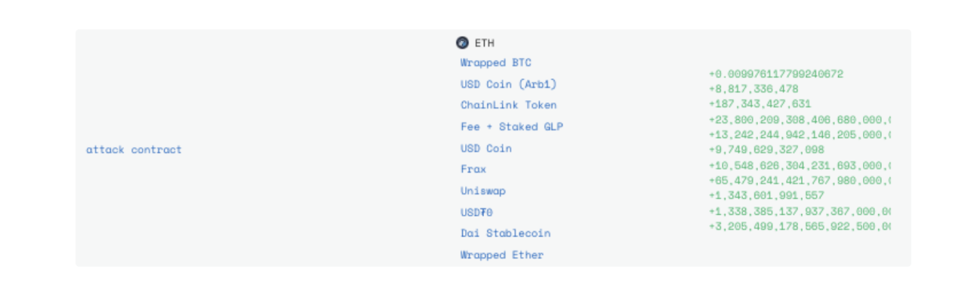This screenshot has width=980, height=294.
Task: Click the Fee + Staked GLP link
Action: [x=512, y=127]
